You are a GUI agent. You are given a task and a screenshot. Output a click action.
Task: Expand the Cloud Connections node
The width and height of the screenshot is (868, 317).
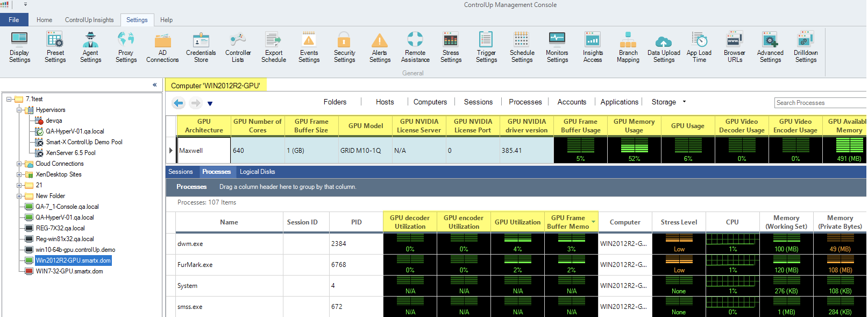click(19, 164)
